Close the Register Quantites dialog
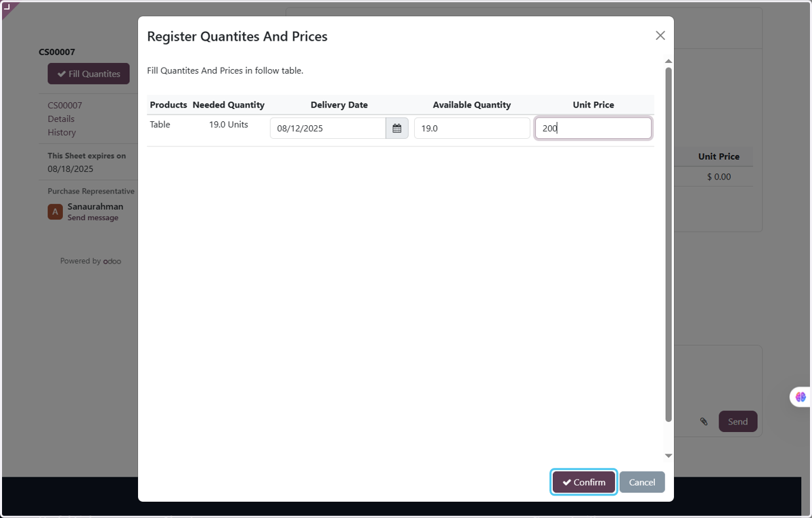Screen dimensions: 812x518 [x=660, y=36]
